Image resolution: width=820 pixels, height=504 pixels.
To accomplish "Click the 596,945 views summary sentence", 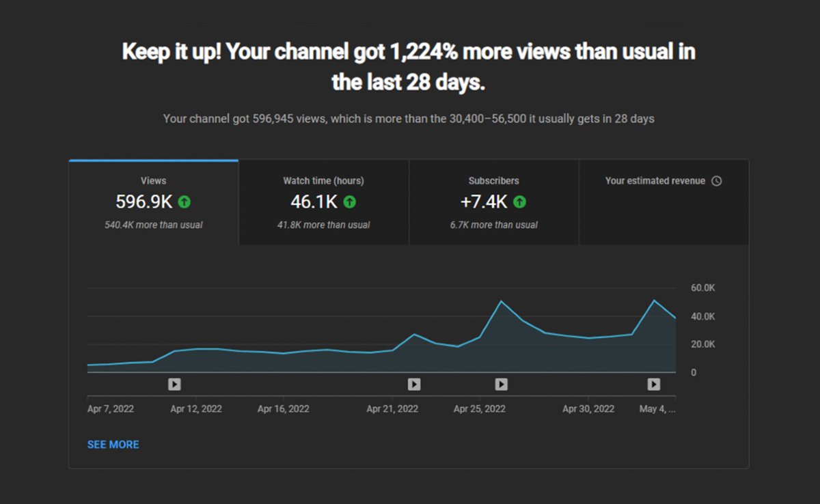I will point(409,119).
